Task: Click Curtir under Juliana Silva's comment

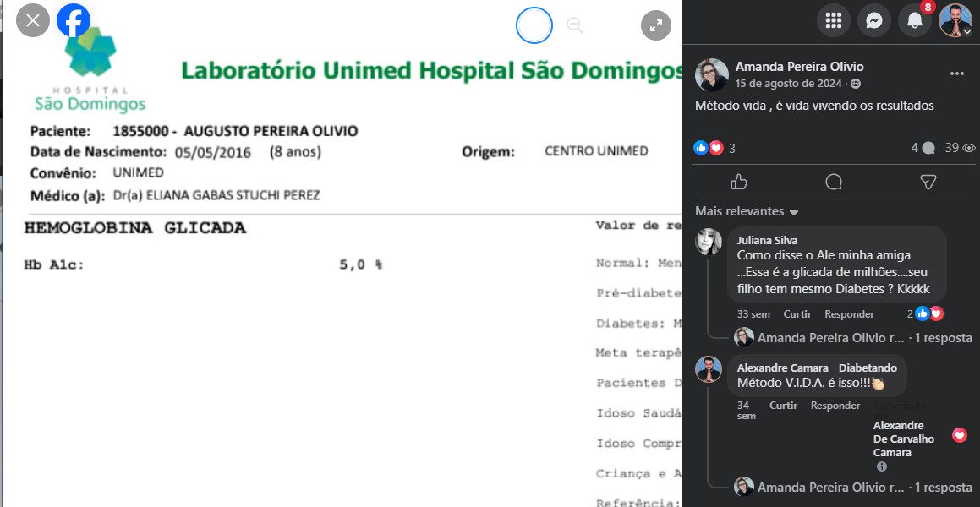Action: (x=797, y=314)
